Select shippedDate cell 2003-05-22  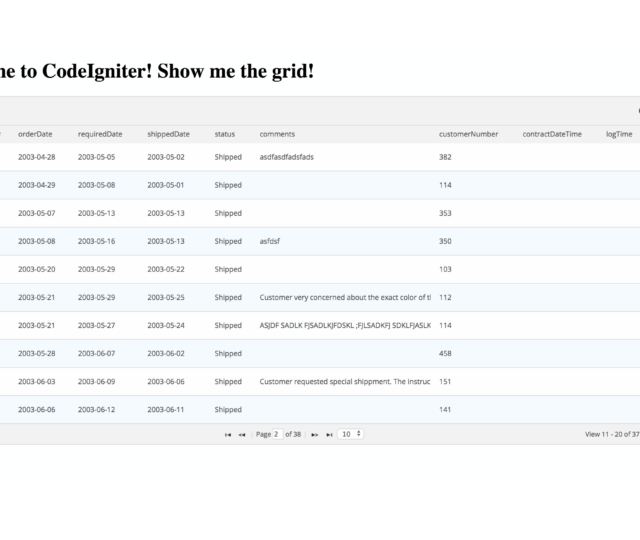coord(166,269)
